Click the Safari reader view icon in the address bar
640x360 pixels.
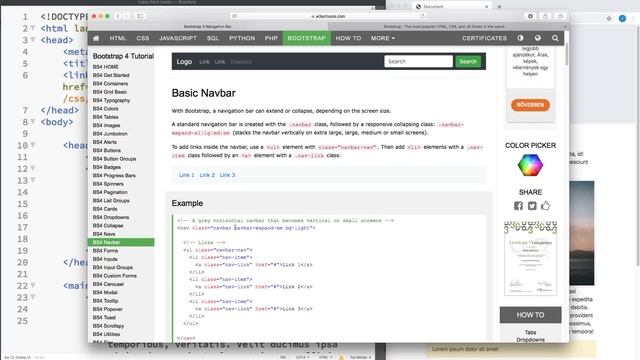[x=234, y=16]
